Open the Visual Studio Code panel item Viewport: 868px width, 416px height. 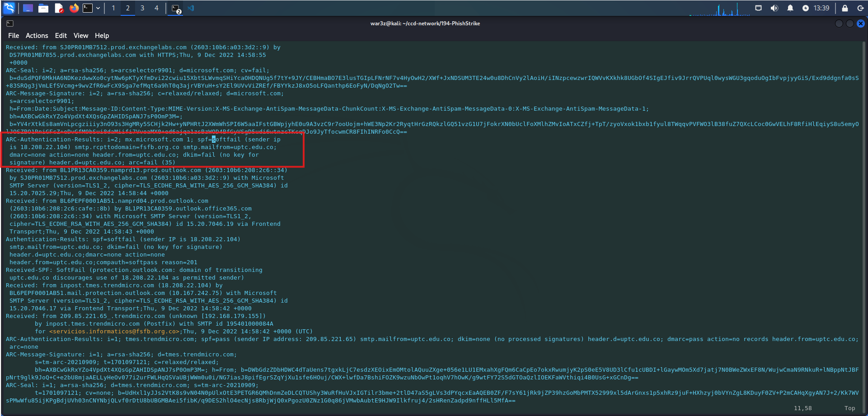191,8
